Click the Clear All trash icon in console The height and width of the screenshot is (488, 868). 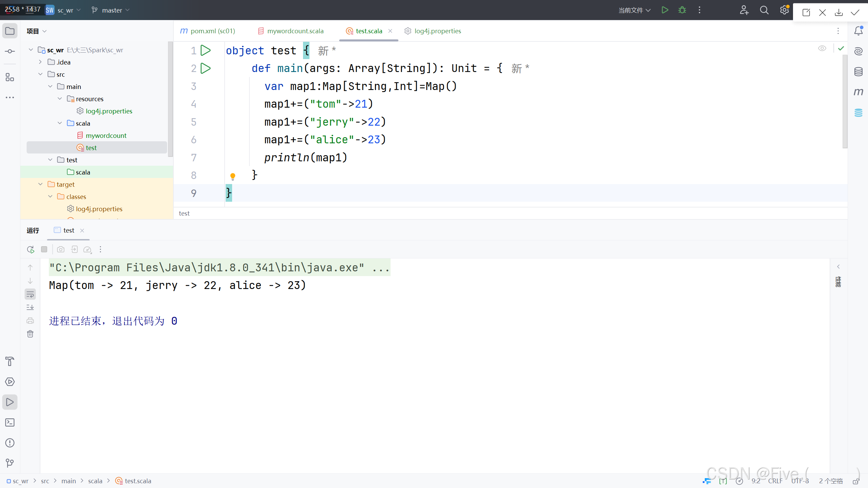coord(30,334)
